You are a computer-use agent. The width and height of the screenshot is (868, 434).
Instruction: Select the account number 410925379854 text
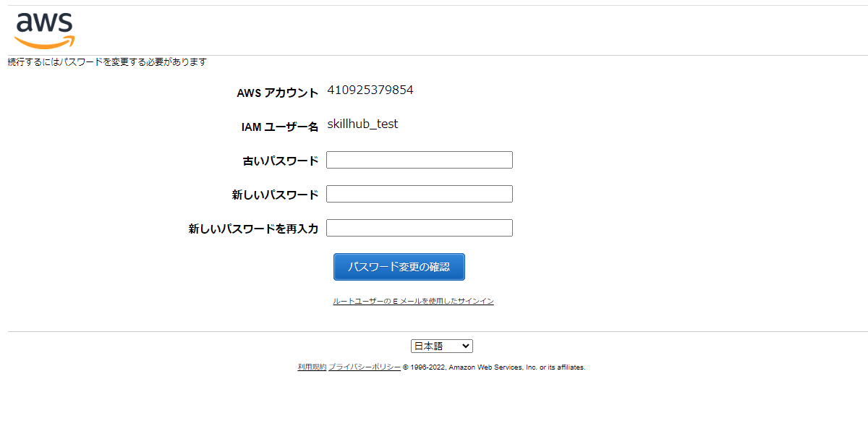pyautogui.click(x=370, y=90)
